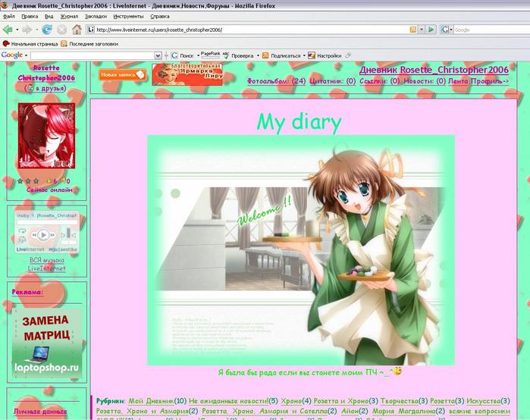
Task: Click the Stop loading icon
Action: [62, 30]
